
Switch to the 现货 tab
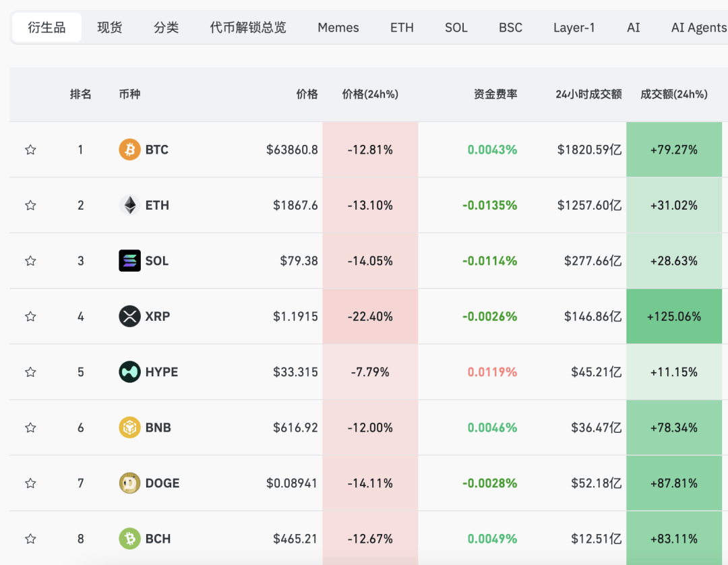tap(109, 28)
